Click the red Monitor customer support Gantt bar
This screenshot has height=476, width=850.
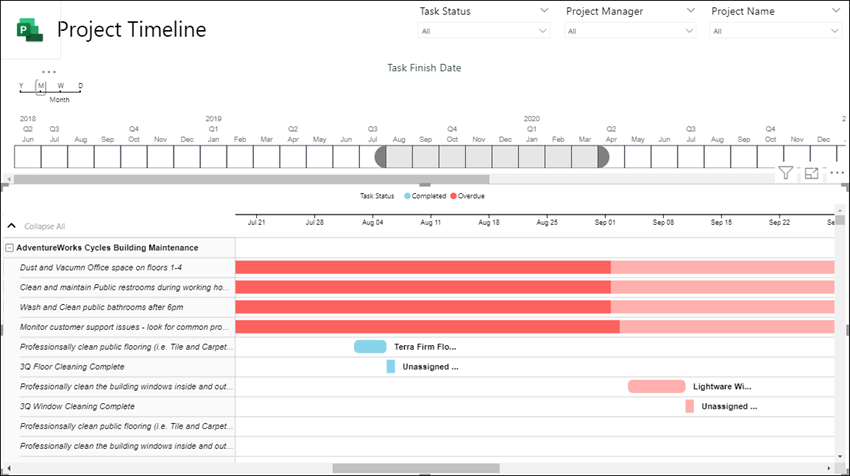click(x=427, y=326)
